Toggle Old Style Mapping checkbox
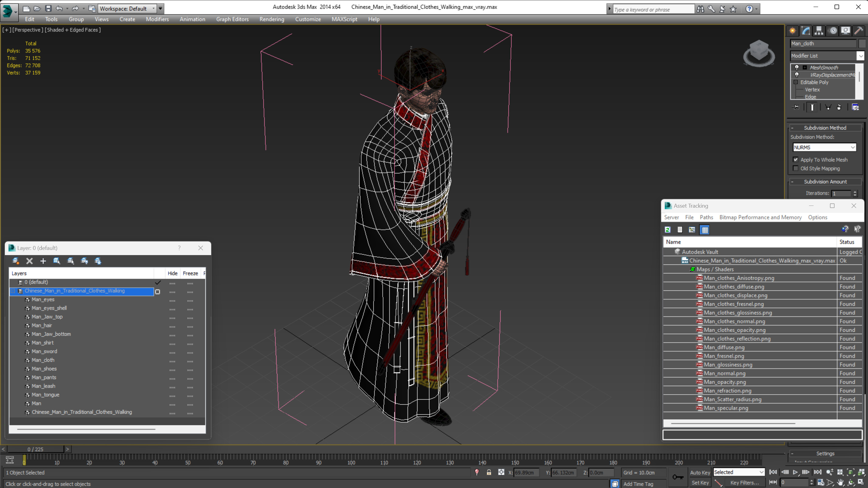Viewport: 868px width, 488px height. tap(796, 168)
